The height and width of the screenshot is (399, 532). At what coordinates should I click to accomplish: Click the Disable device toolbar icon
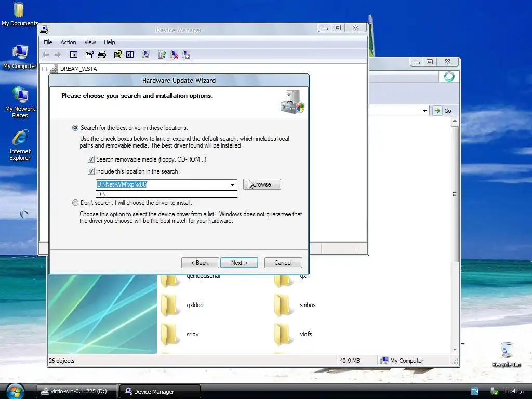(x=186, y=55)
